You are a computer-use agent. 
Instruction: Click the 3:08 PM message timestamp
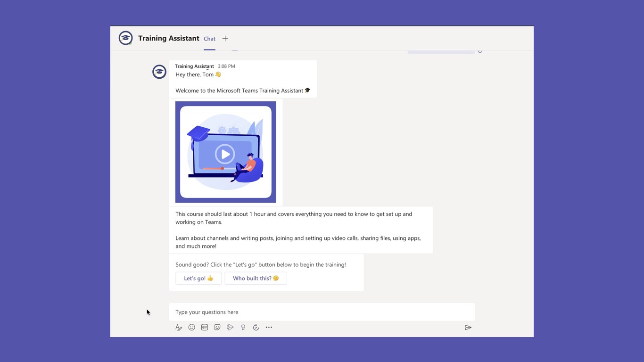226,66
